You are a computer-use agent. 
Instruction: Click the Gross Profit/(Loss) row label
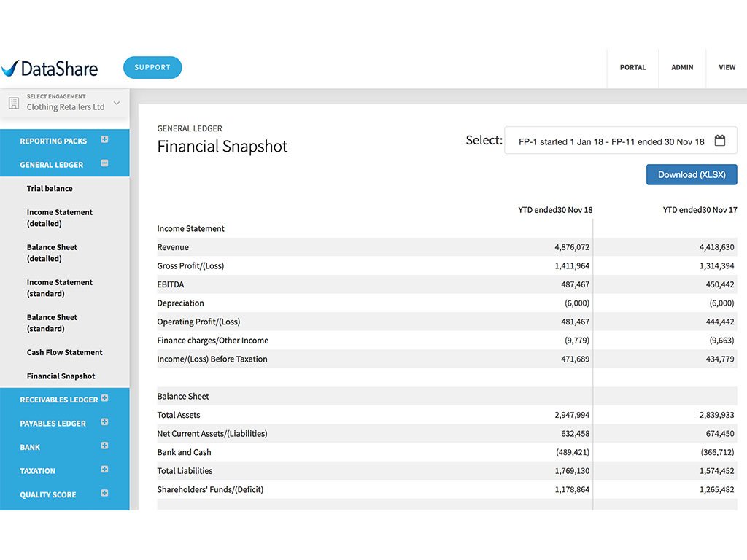[190, 265]
